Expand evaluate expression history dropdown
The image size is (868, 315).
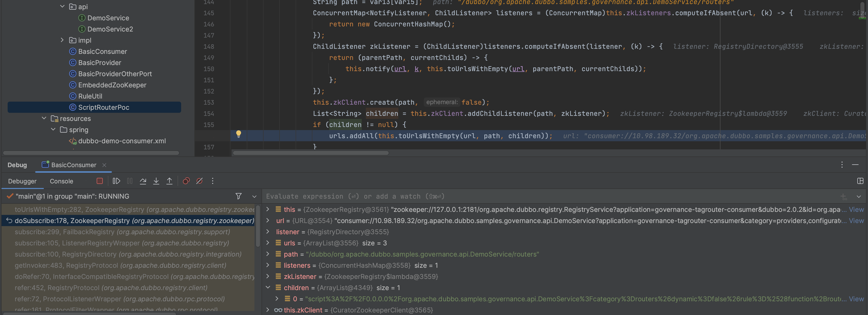click(x=859, y=197)
